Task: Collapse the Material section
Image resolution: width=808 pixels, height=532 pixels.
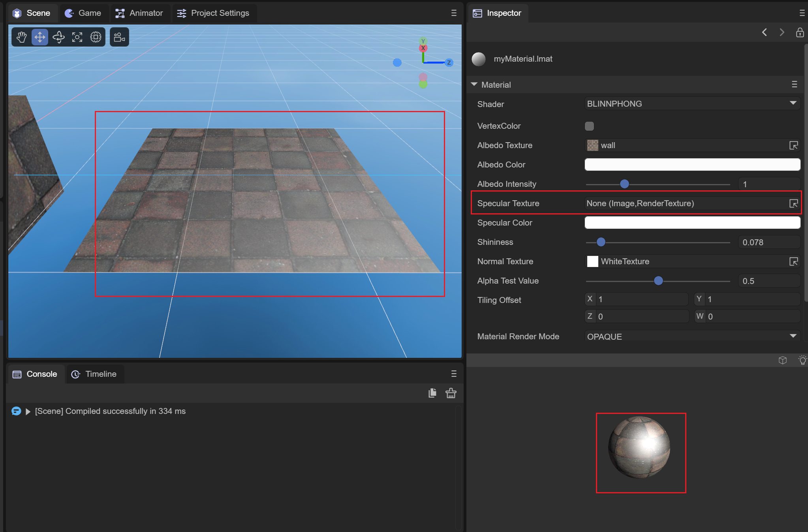Action: point(474,85)
